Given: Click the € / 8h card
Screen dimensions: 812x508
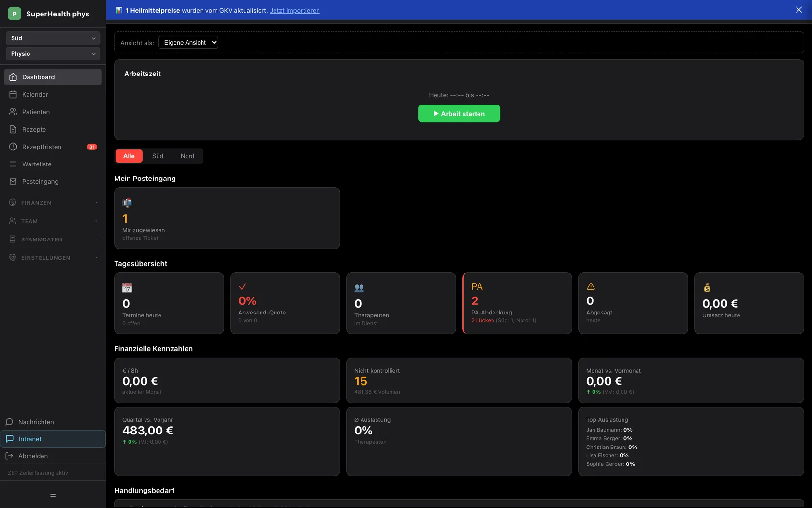Looking at the screenshot, I should (227, 380).
